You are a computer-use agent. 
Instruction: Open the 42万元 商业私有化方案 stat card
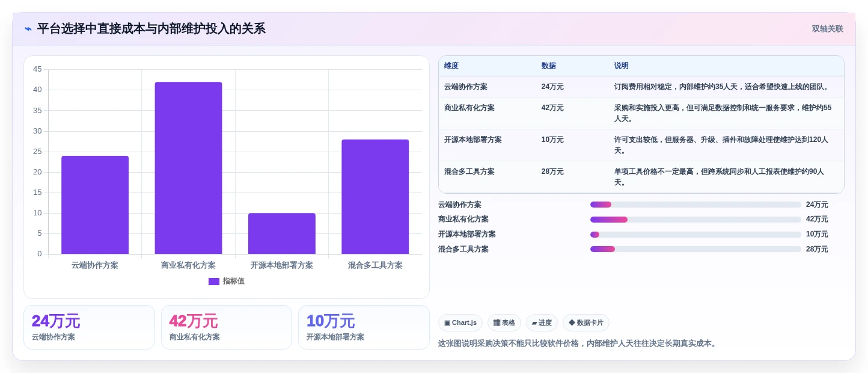227,327
